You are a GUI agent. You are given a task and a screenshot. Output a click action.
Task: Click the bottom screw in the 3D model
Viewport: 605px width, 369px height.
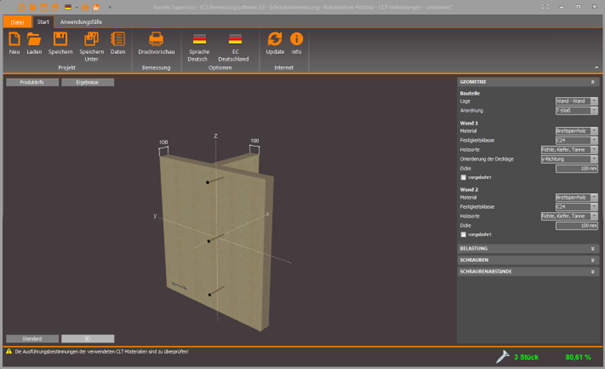216,291
